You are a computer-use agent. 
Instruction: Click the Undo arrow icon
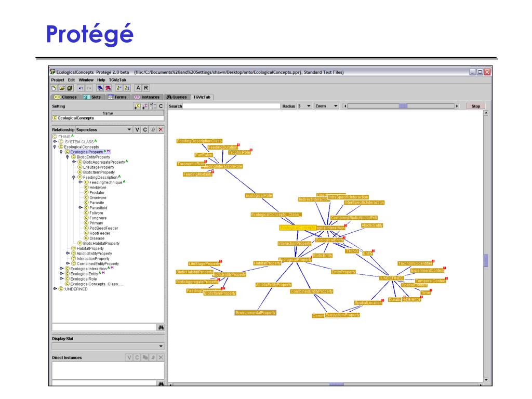[81, 88]
